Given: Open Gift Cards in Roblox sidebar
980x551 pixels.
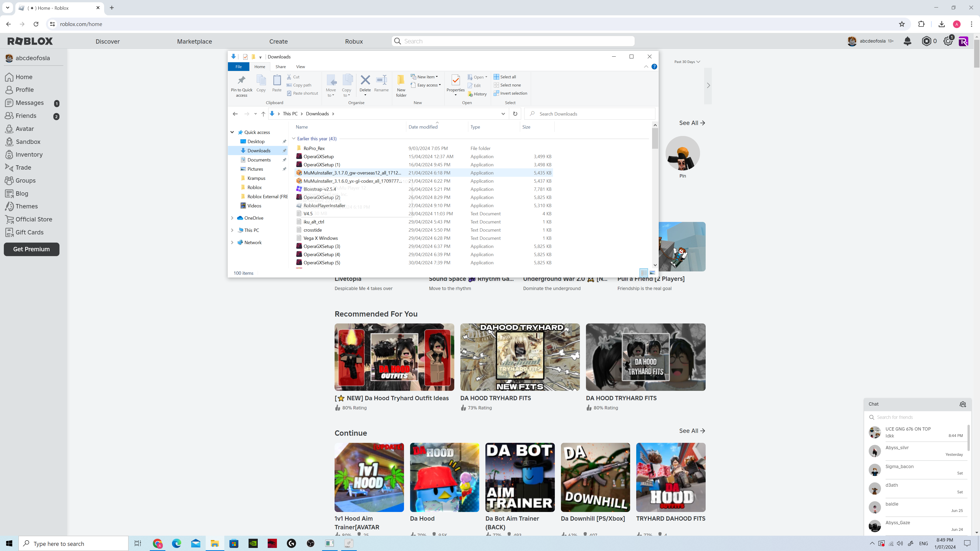Looking at the screenshot, I should (x=29, y=232).
